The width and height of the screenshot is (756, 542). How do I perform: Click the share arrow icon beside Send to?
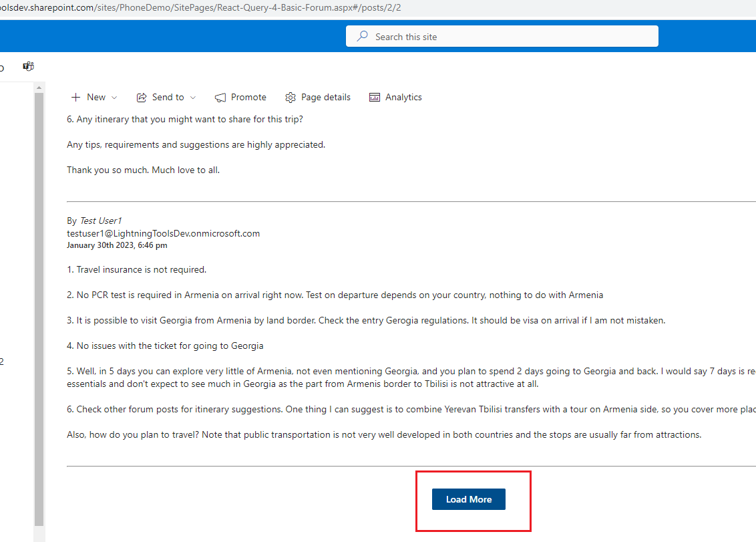[142, 98]
